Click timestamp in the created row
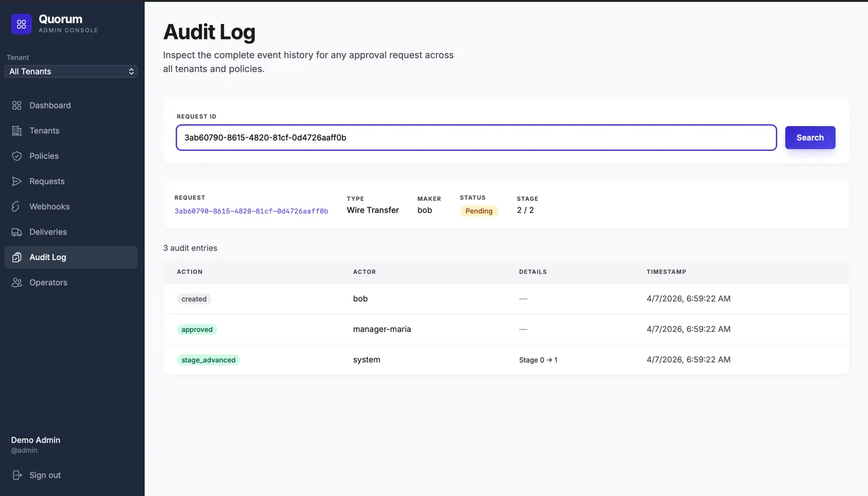The height and width of the screenshot is (496, 868). (x=688, y=299)
